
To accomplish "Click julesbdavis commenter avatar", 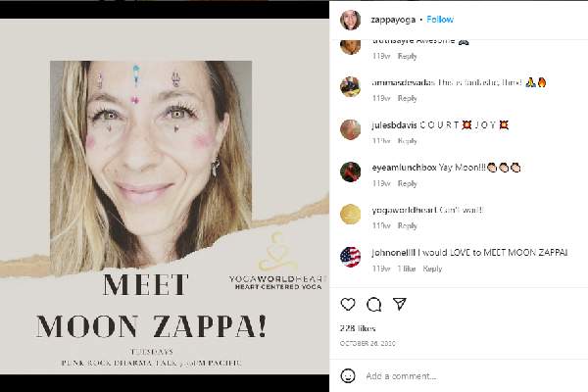I will coord(350,128).
